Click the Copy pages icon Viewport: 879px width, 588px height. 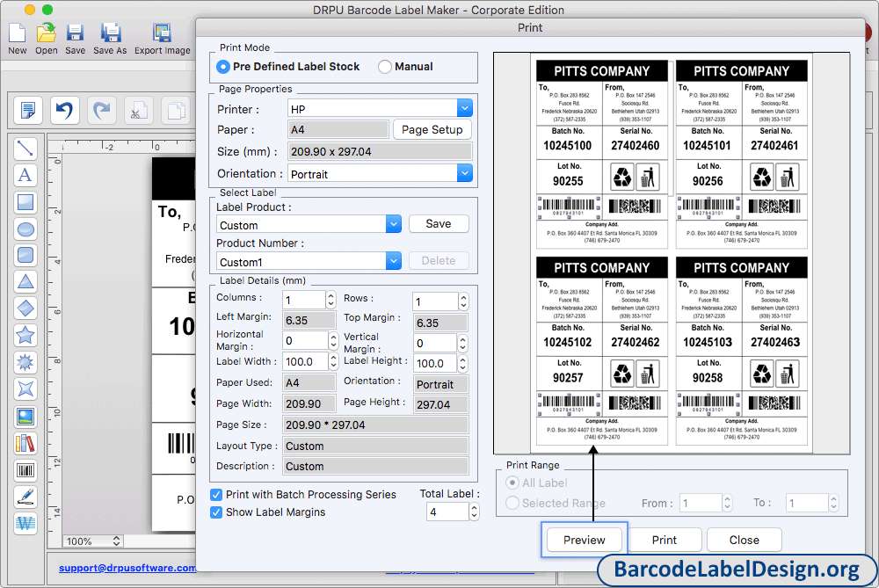(176, 110)
